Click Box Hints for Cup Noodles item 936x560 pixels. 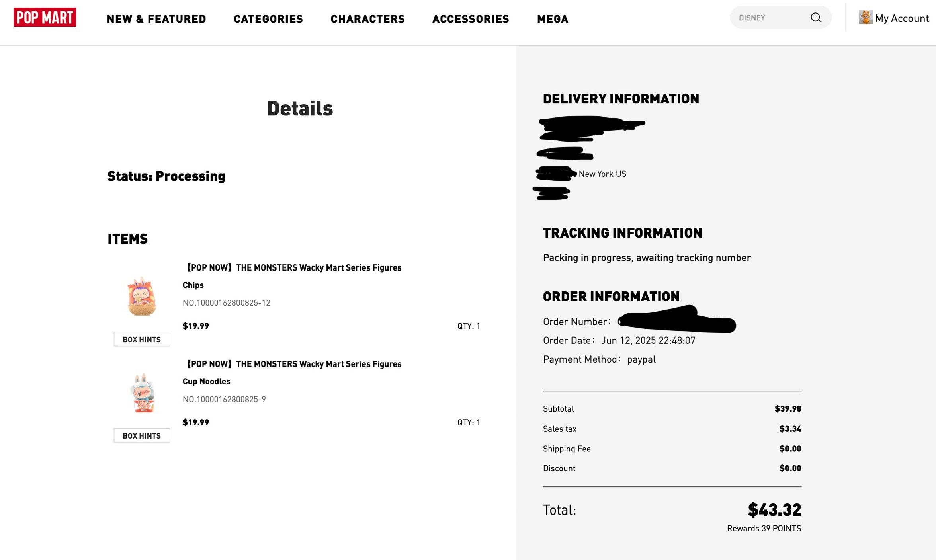tap(142, 435)
